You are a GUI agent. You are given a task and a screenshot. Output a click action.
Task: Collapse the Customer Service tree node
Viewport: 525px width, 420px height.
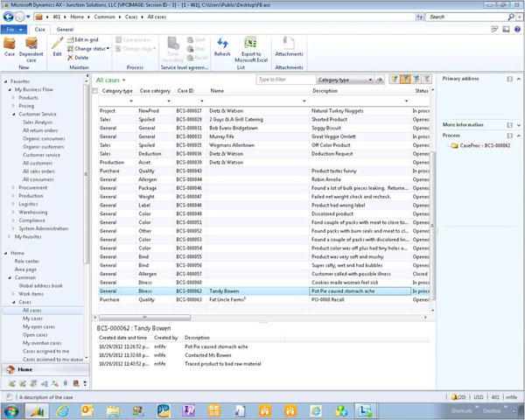pos(13,114)
